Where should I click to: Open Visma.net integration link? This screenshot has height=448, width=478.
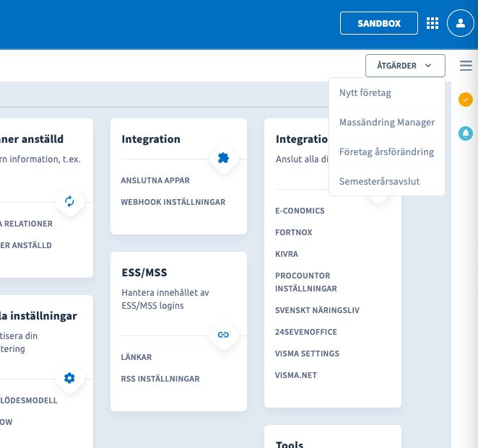296,375
